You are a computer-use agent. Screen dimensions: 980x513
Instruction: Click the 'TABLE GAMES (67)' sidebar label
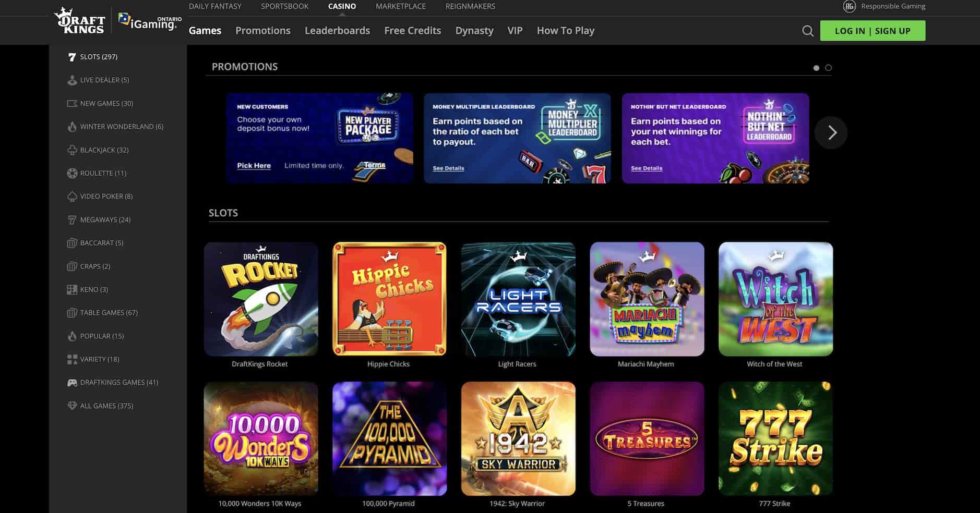(109, 313)
